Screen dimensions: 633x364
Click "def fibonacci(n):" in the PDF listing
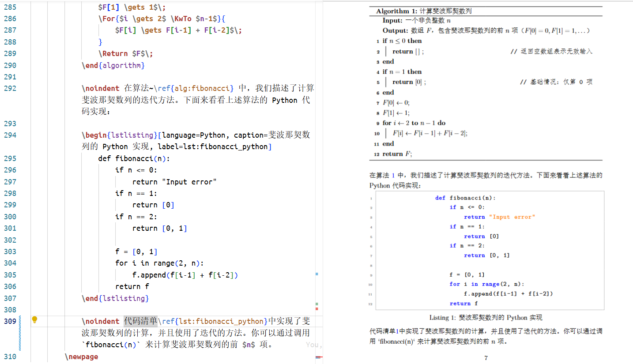(x=465, y=198)
